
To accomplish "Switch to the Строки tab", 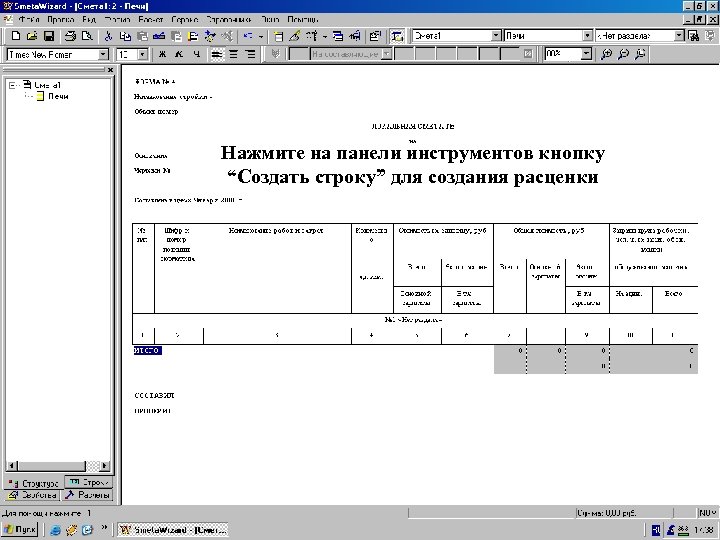I will pyautogui.click(x=89, y=482).
